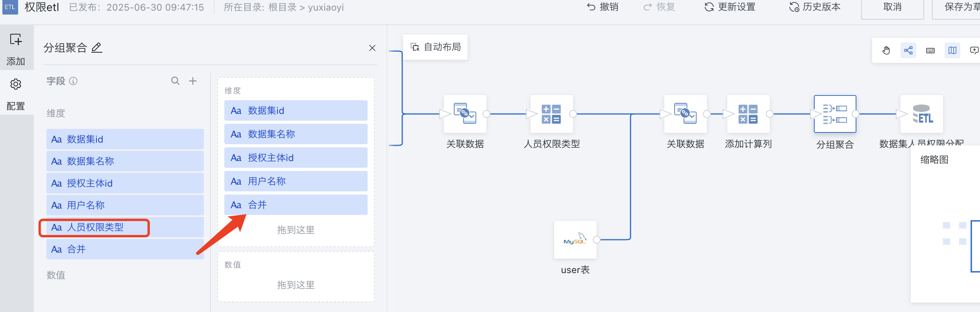Open field search with magnifier icon
This screenshot has width=980, height=312.
coord(175,81)
